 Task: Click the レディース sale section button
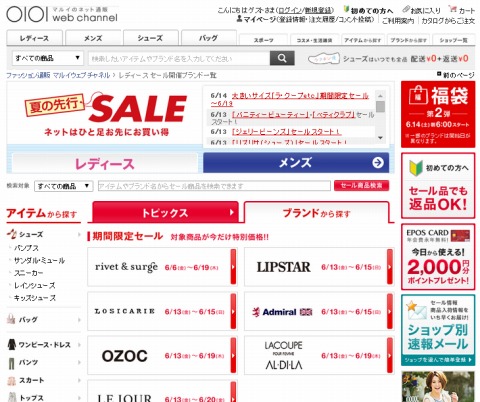click(105, 163)
